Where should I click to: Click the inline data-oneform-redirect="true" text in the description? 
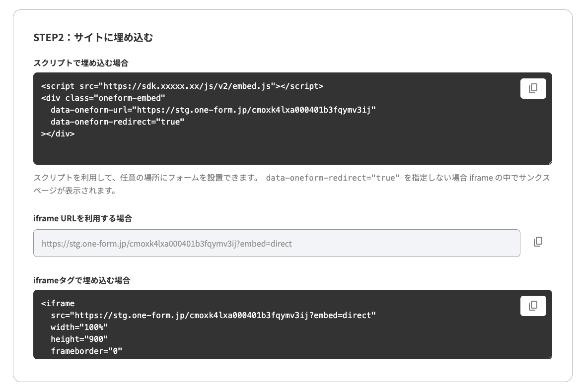point(333,178)
